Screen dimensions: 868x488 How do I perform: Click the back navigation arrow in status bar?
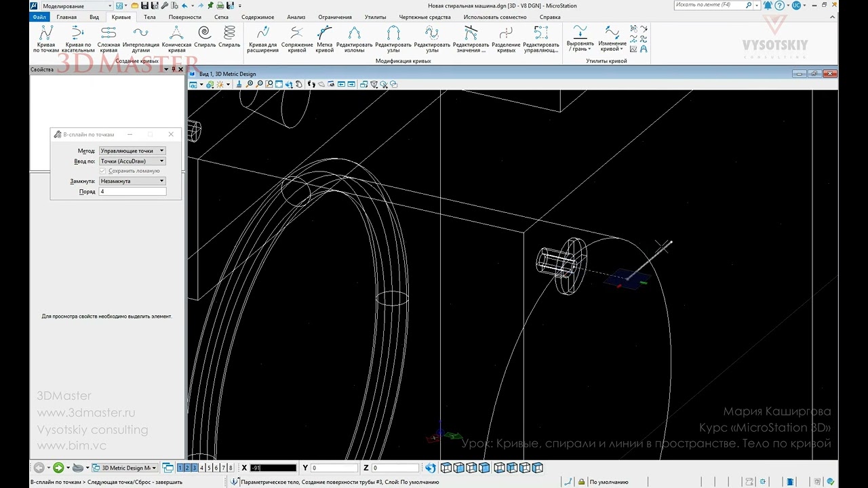coord(39,468)
